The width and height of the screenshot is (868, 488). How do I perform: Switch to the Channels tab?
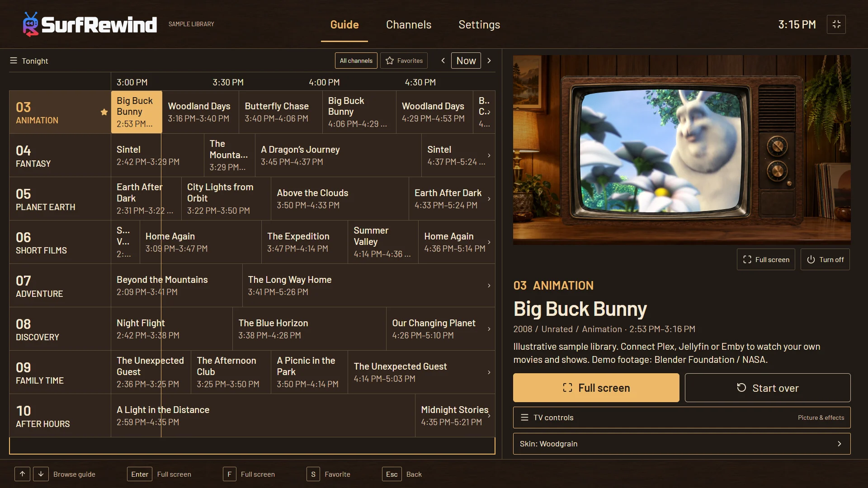[409, 25]
